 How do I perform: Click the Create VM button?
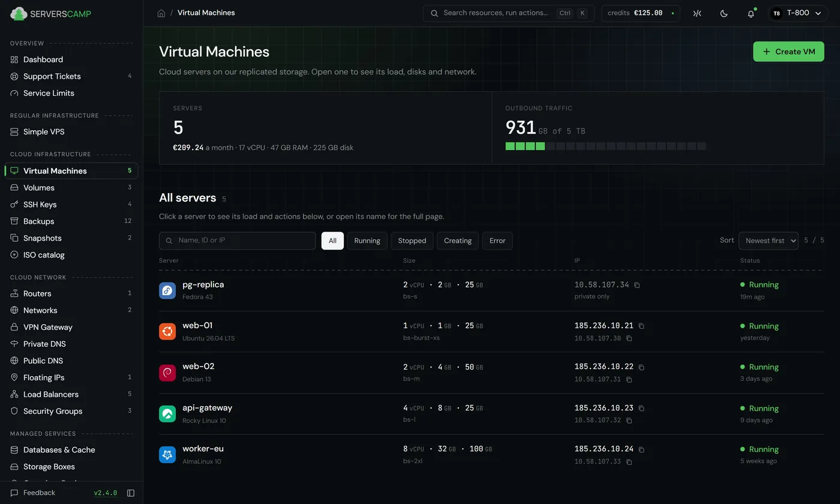pyautogui.click(x=788, y=52)
